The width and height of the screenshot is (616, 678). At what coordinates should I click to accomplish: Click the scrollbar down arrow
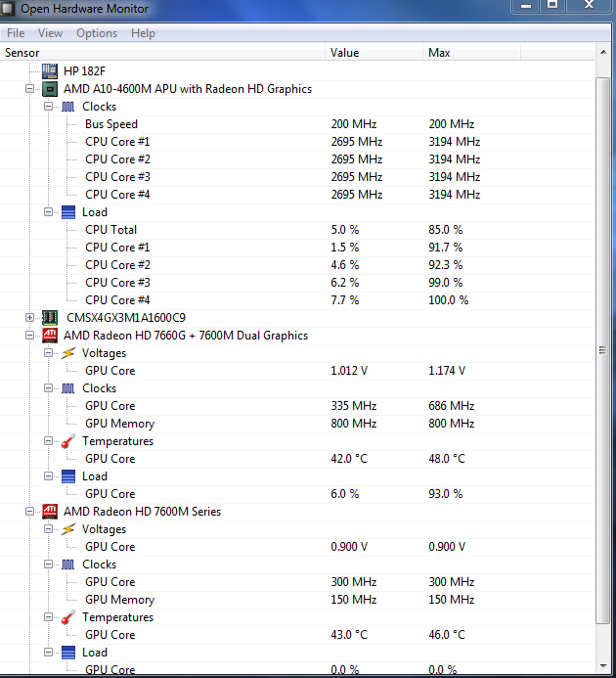click(x=603, y=666)
